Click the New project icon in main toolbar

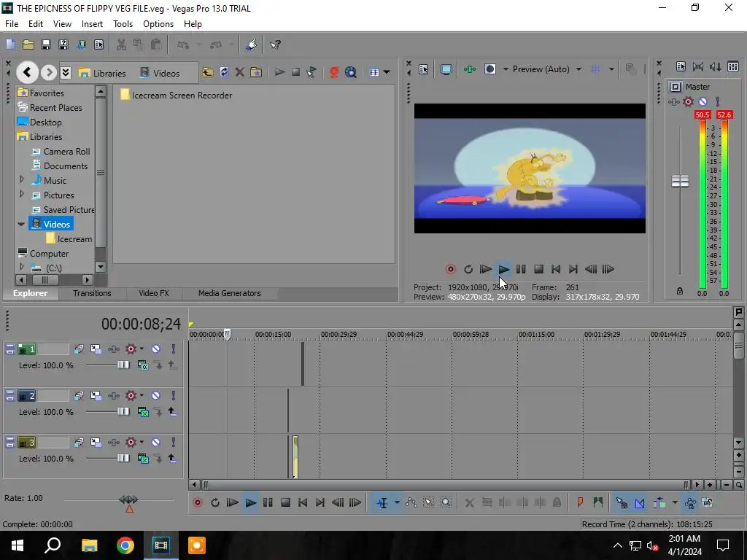[x=10, y=44]
